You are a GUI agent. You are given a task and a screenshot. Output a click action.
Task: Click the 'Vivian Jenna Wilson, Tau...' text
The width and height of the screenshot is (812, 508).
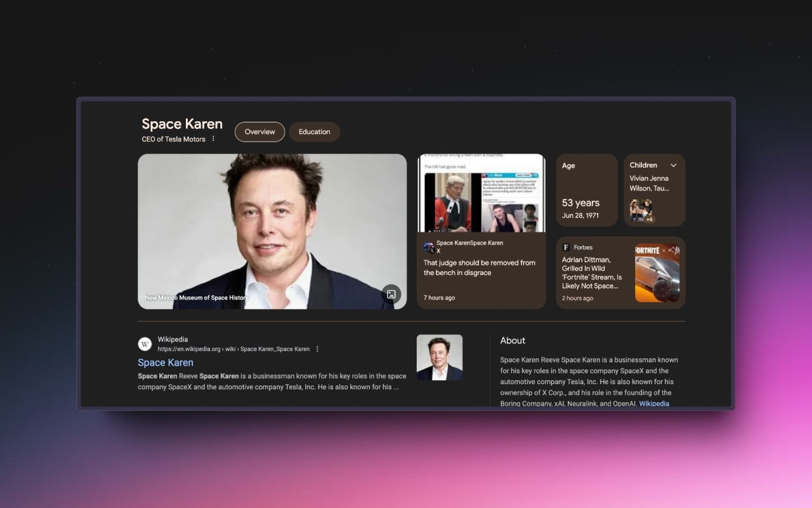coord(649,184)
